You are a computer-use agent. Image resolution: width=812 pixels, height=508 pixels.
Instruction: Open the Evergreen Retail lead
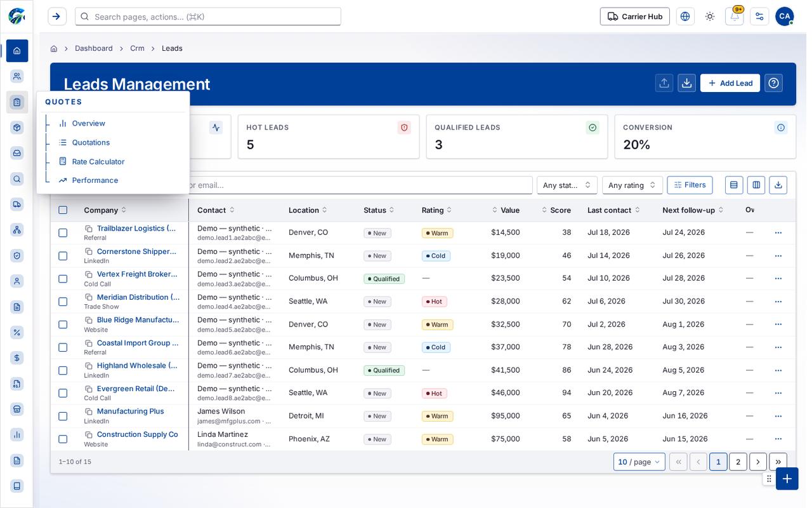(136, 389)
